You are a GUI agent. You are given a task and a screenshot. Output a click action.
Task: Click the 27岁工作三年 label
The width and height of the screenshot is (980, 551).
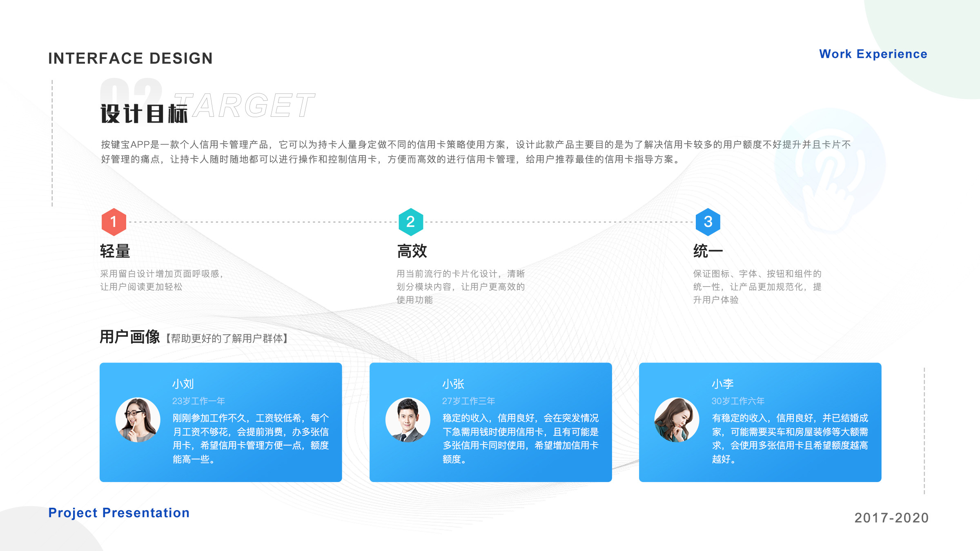468,401
